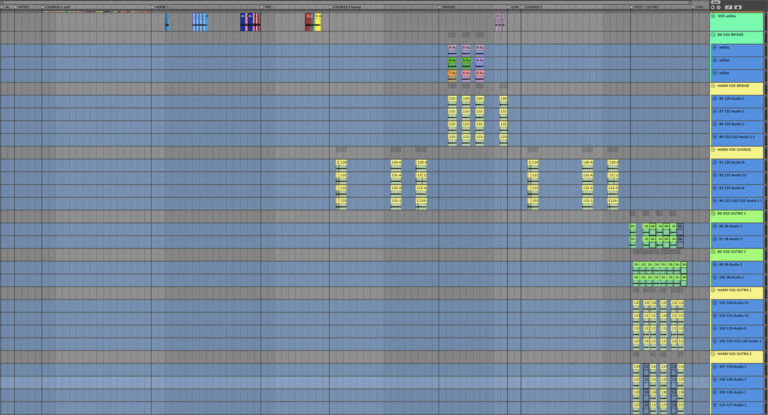The image size is (768, 415).
Task: Select the POST / OUTRO locator marker
Action: point(646,6)
